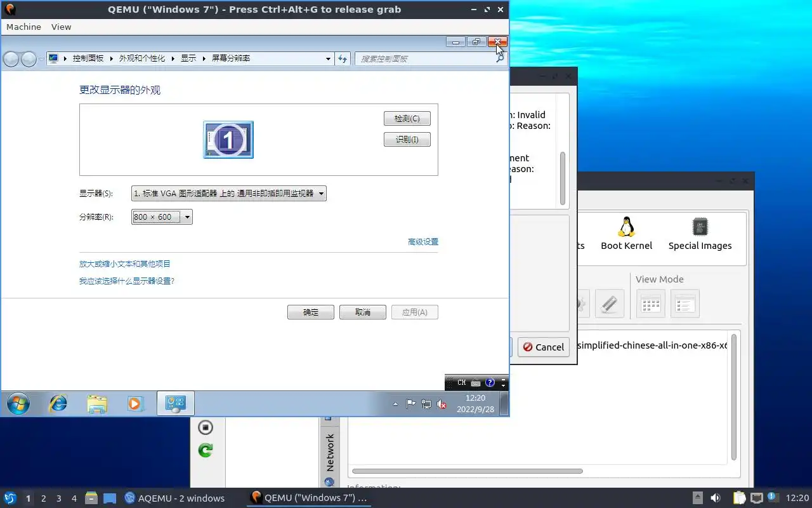The image size is (812, 508).
Task: Open the View menu in the QEMU window
Action: 62,27
